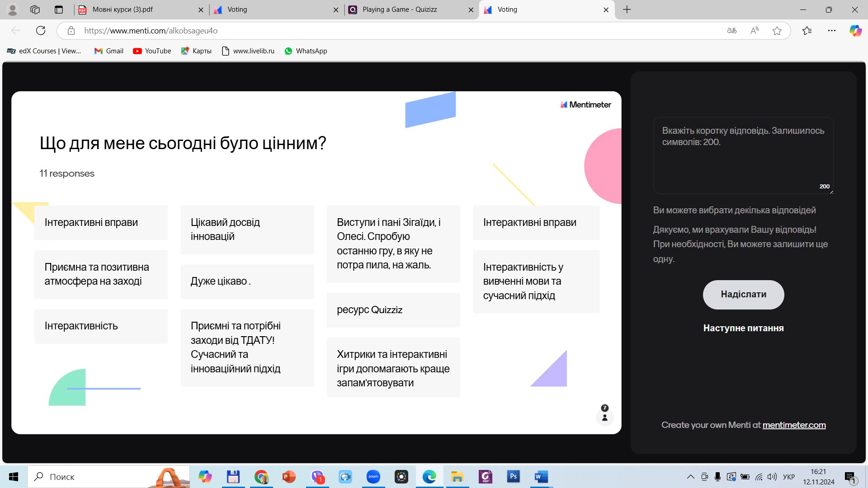Click the translate page icon

click(731, 31)
